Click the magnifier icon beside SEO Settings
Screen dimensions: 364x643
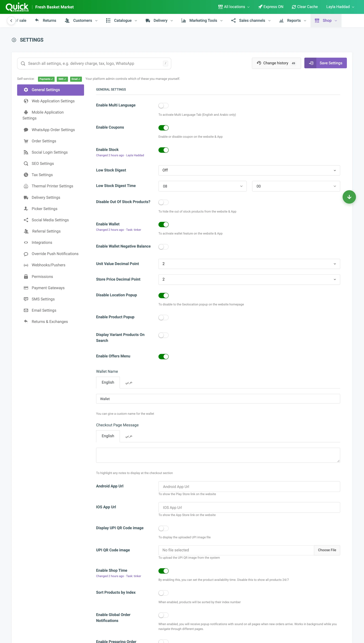(26, 164)
